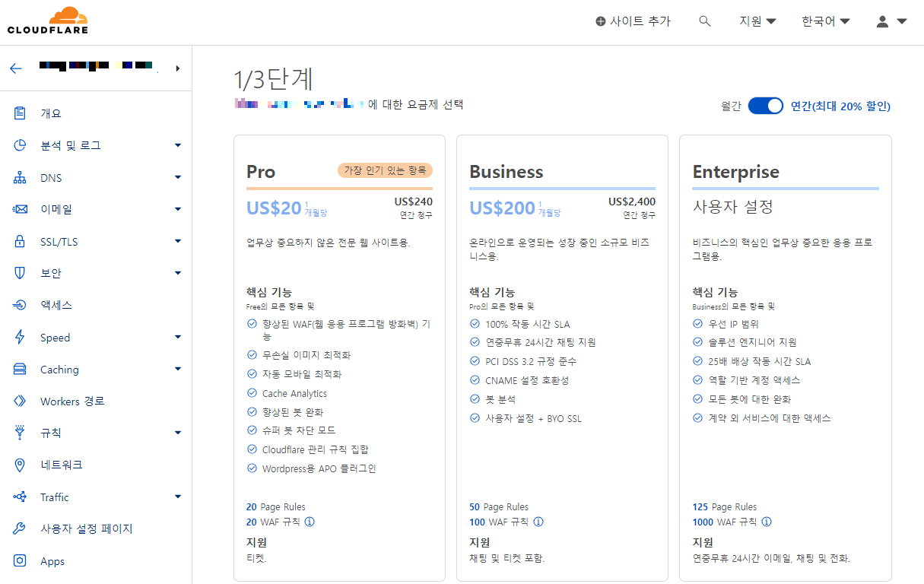Screen dimensions: 924x584
Task: Click the 보안 shield icon
Action: [x=21, y=273]
